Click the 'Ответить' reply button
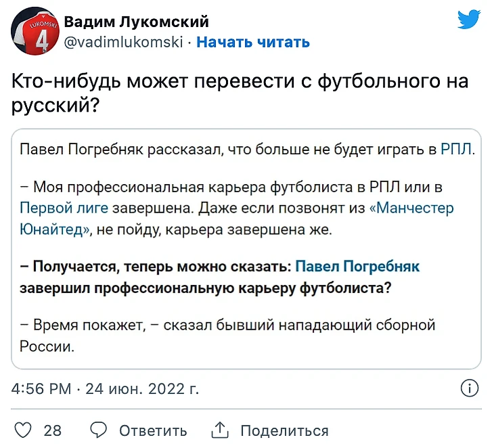The image size is (494, 448). (153, 431)
